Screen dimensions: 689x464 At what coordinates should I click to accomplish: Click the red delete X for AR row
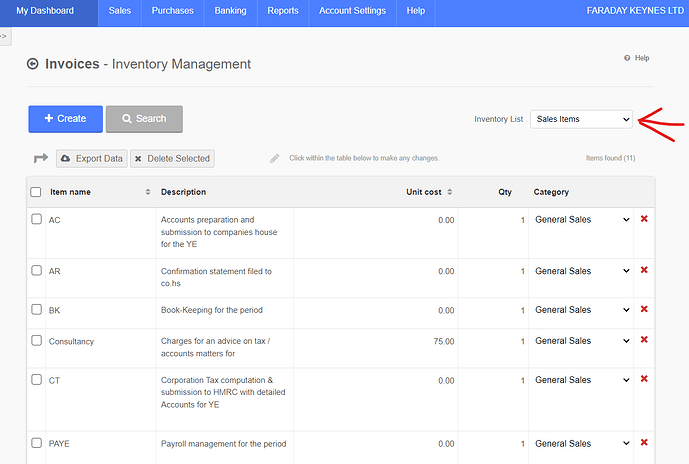(x=644, y=270)
